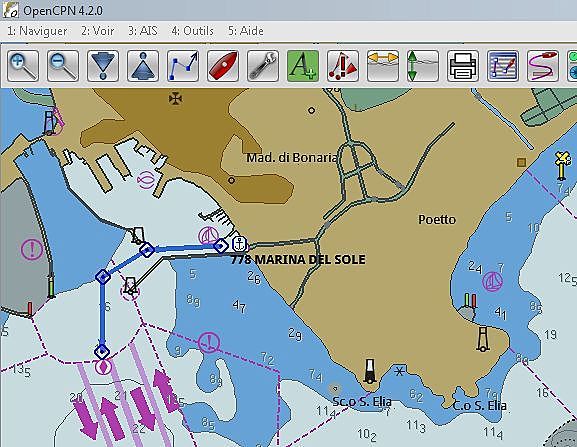This screenshot has height=447, width=577.
Task: Open the Naviguer menu
Action: pos(37,31)
